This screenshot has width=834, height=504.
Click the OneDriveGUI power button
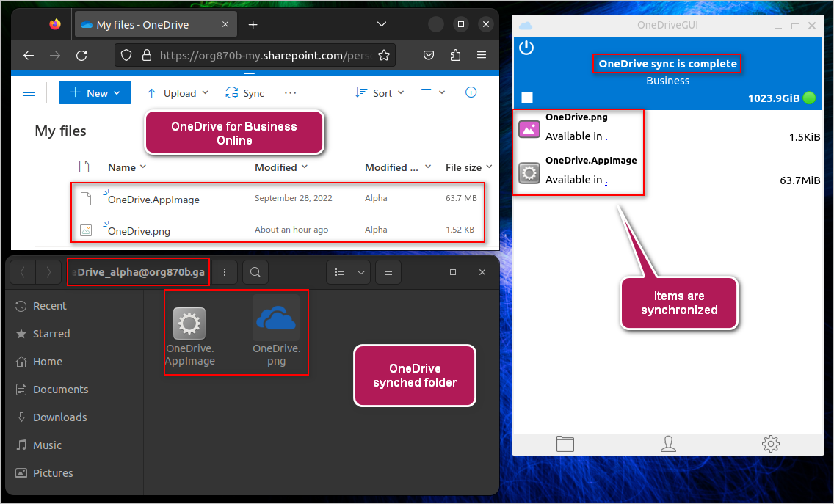(526, 48)
